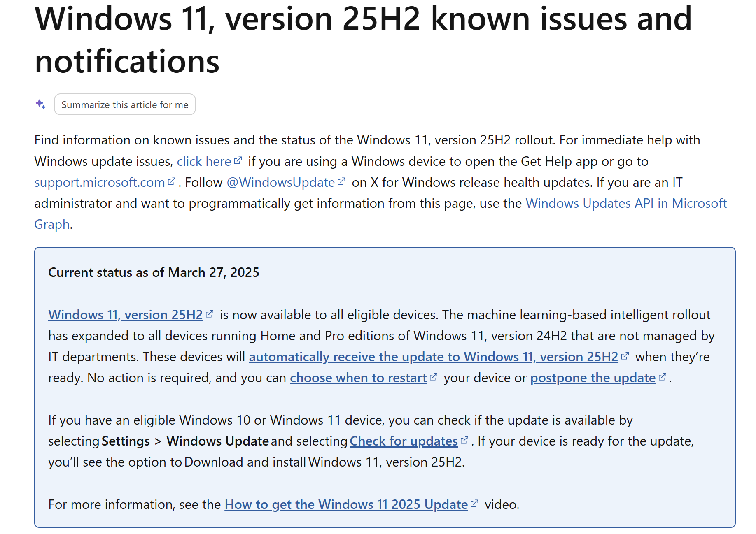Click external-link icon next to @WindowsUpdate
The width and height of the screenshot is (756, 534).
pyautogui.click(x=341, y=181)
